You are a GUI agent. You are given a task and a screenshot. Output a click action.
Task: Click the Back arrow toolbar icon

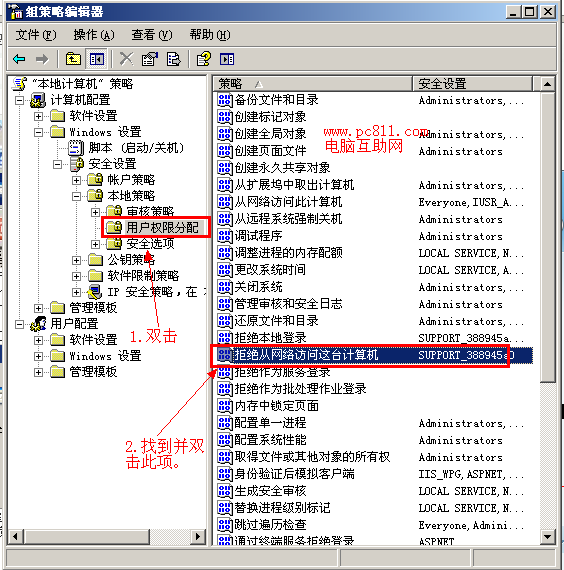click(x=19, y=59)
